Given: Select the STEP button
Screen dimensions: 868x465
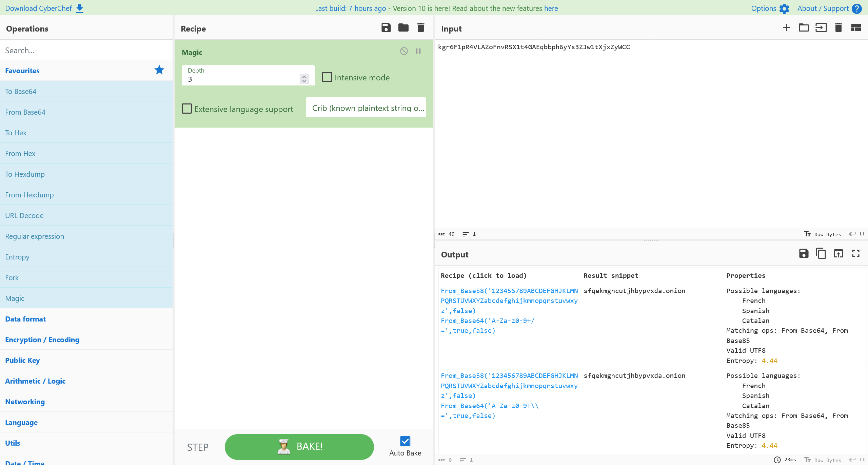Looking at the screenshot, I should (199, 447).
